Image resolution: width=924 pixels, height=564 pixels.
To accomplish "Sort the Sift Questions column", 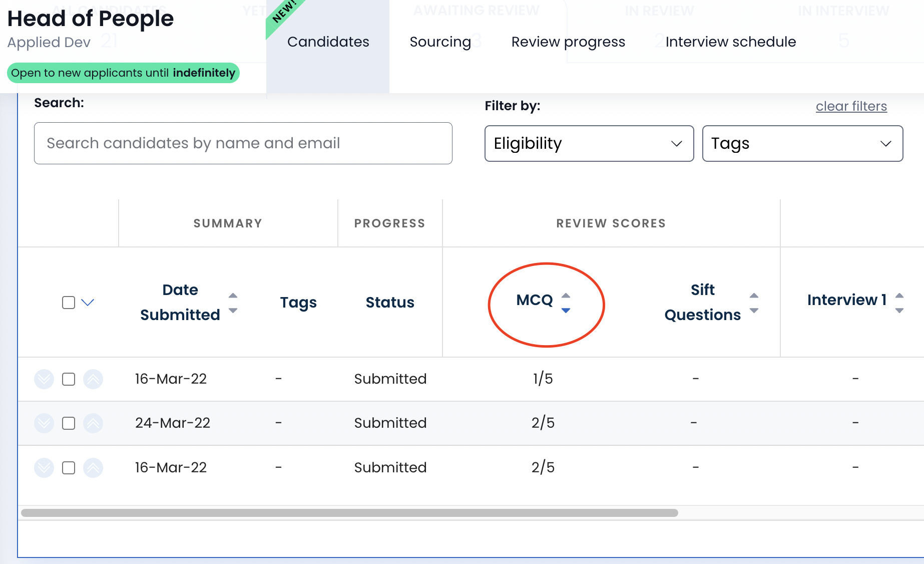I will (x=754, y=303).
